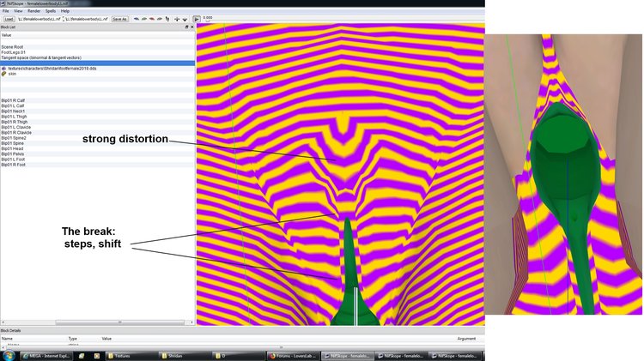644x361 pixels.
Task: Select the Bip01 Spine bone
Action: point(97,143)
